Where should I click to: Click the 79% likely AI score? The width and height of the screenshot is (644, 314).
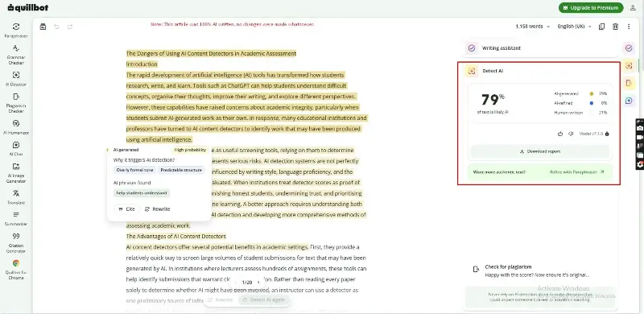click(493, 100)
